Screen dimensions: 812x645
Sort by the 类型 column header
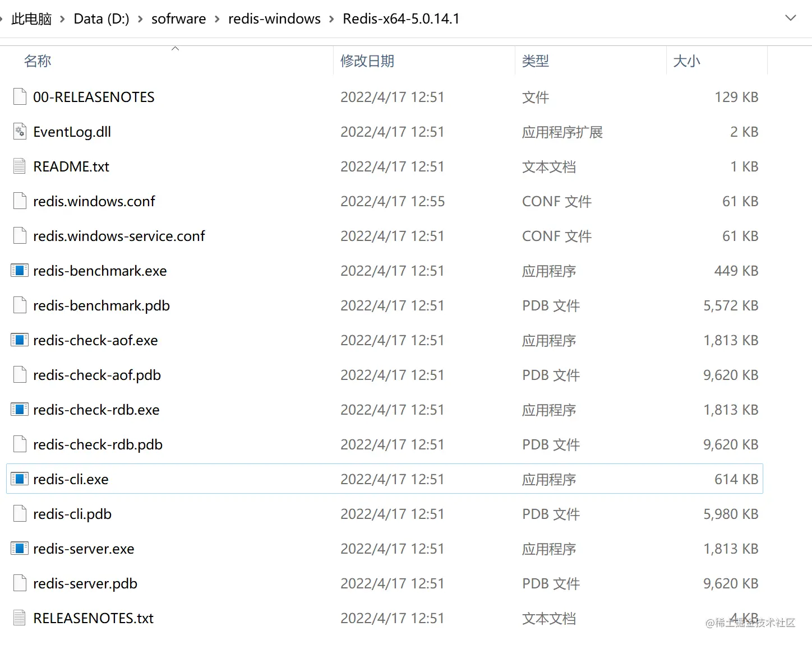coord(536,61)
